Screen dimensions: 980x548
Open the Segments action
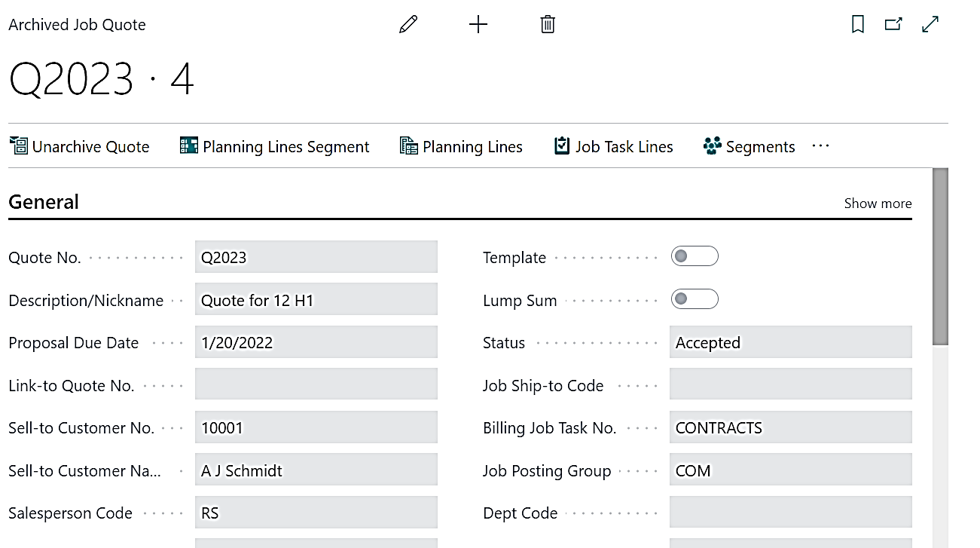[749, 146]
